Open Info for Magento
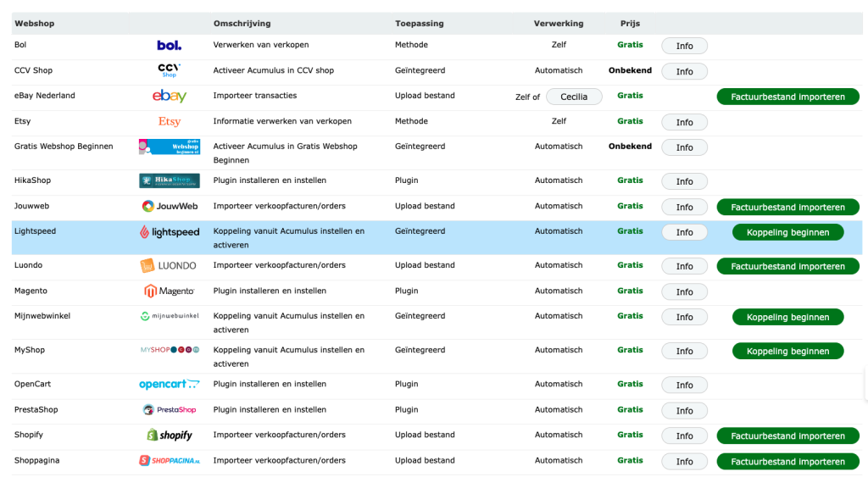This screenshot has height=477, width=868. (684, 291)
